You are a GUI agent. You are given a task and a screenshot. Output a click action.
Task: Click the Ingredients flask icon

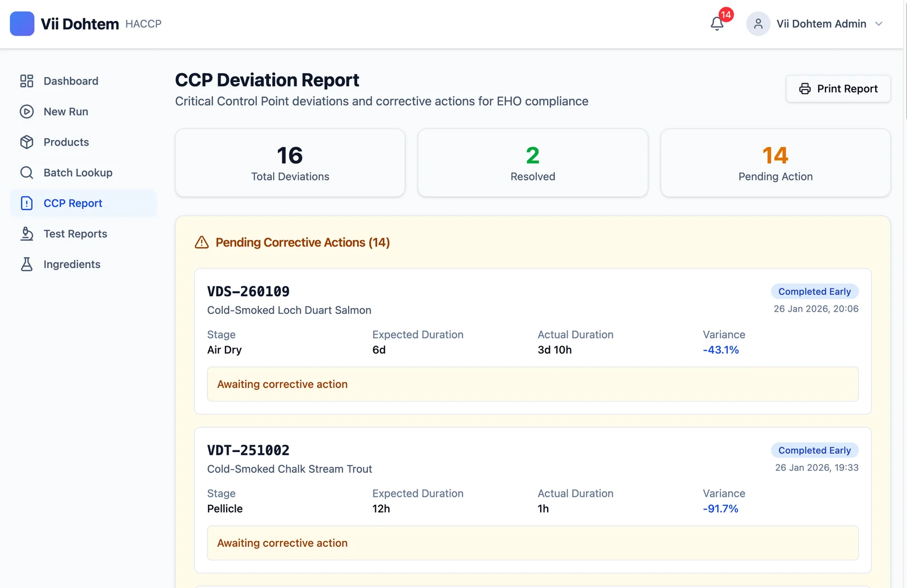point(27,265)
